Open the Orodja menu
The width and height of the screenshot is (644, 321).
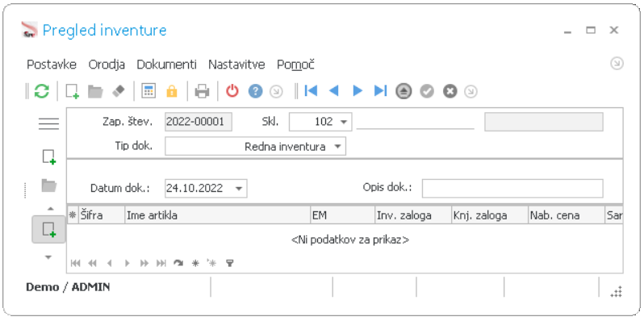point(107,65)
